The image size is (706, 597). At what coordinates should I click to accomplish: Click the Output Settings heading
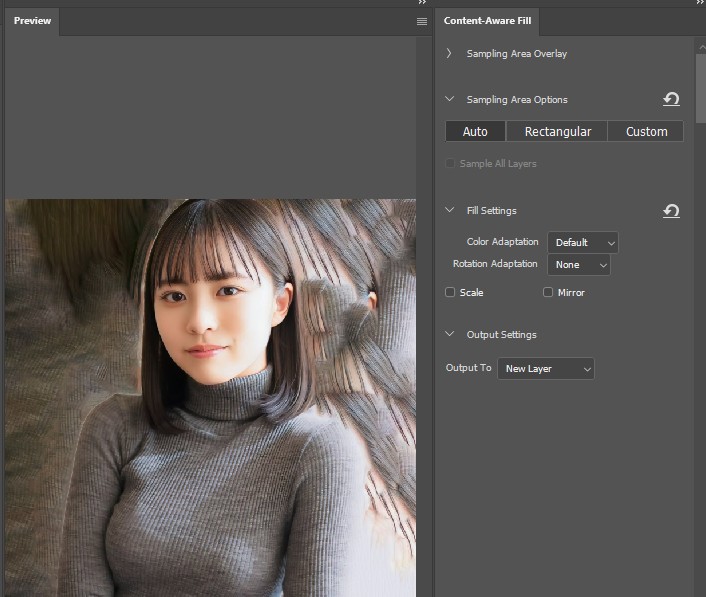tap(501, 335)
